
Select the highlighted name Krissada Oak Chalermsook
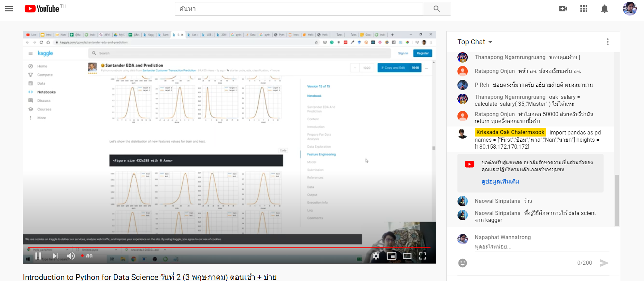(510, 132)
